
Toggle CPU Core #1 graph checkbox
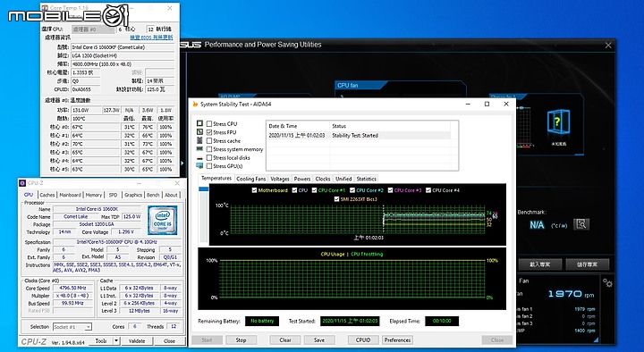pos(314,190)
